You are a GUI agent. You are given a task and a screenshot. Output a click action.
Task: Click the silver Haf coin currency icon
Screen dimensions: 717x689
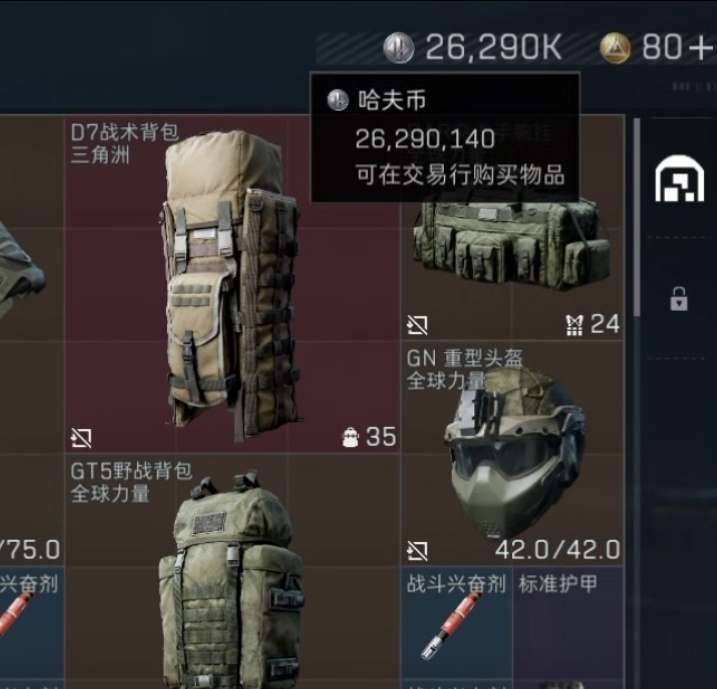click(x=399, y=48)
